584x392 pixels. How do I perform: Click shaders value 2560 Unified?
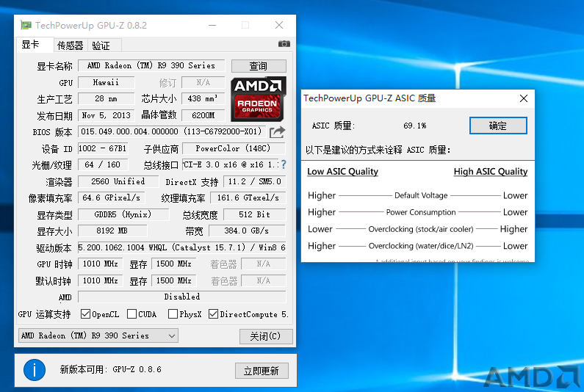[x=118, y=181]
